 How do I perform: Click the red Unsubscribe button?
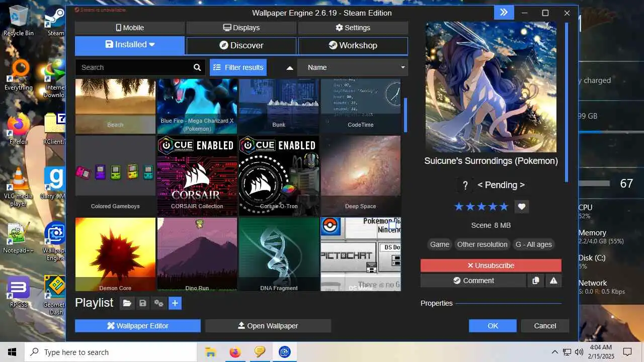[x=491, y=265]
